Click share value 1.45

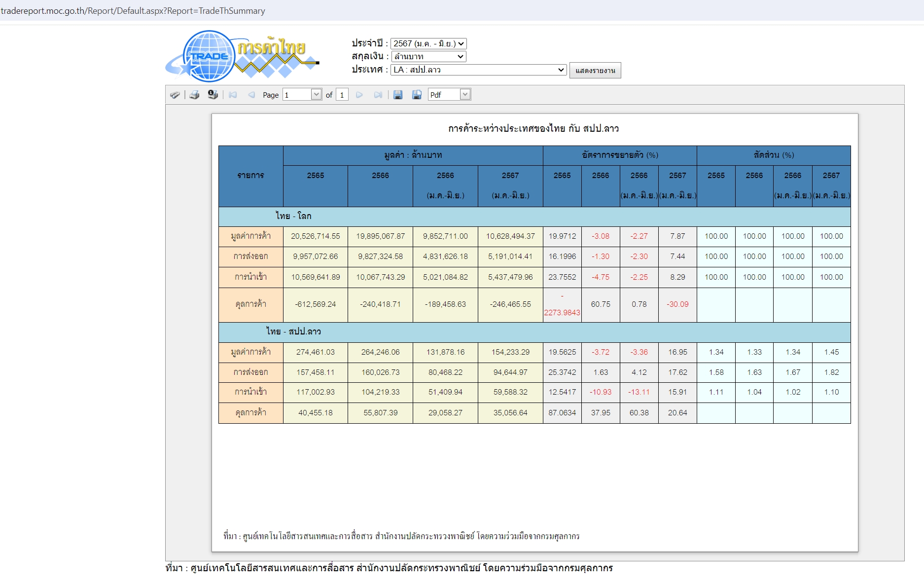[831, 352]
